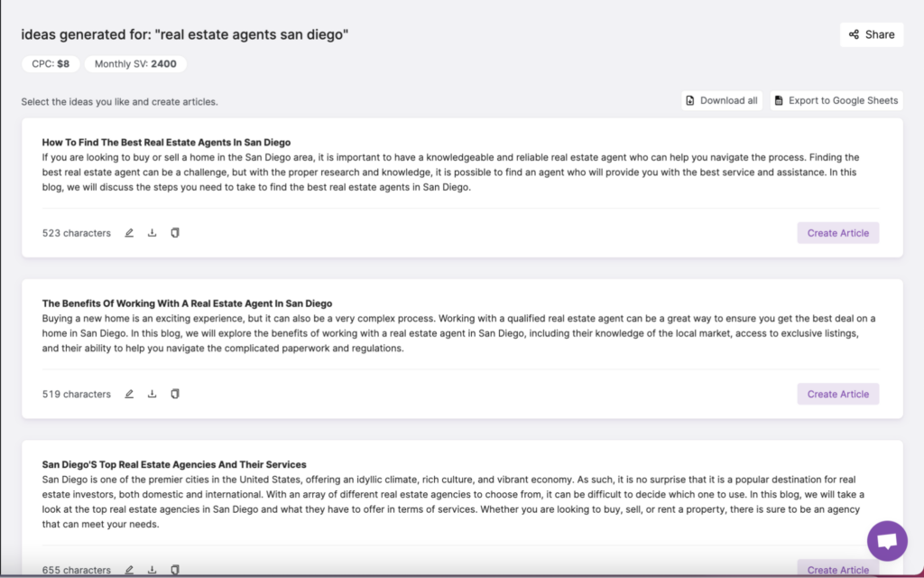Copy the third article idea text
This screenshot has width=924, height=578.
point(175,570)
